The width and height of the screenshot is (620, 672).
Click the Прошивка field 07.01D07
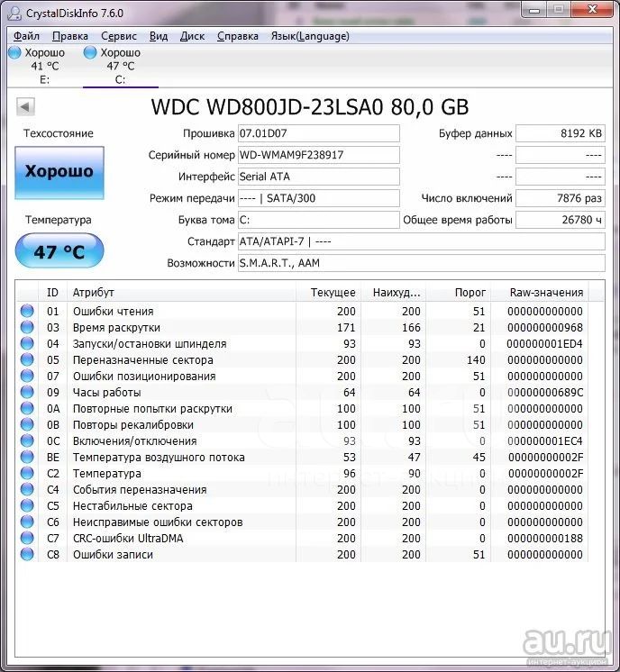319,133
